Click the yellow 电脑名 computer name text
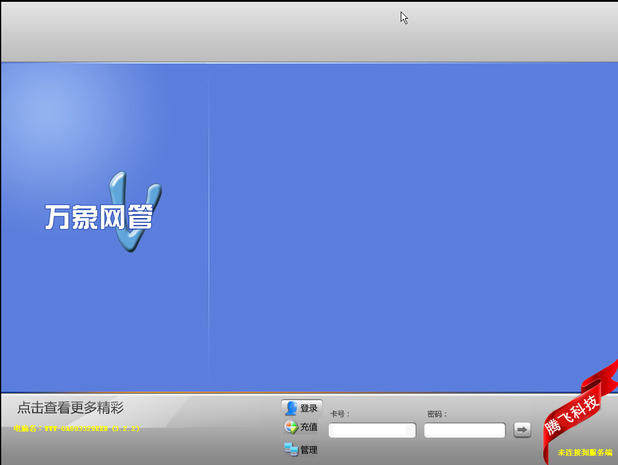Viewport: 618px width, 465px height. (76, 428)
